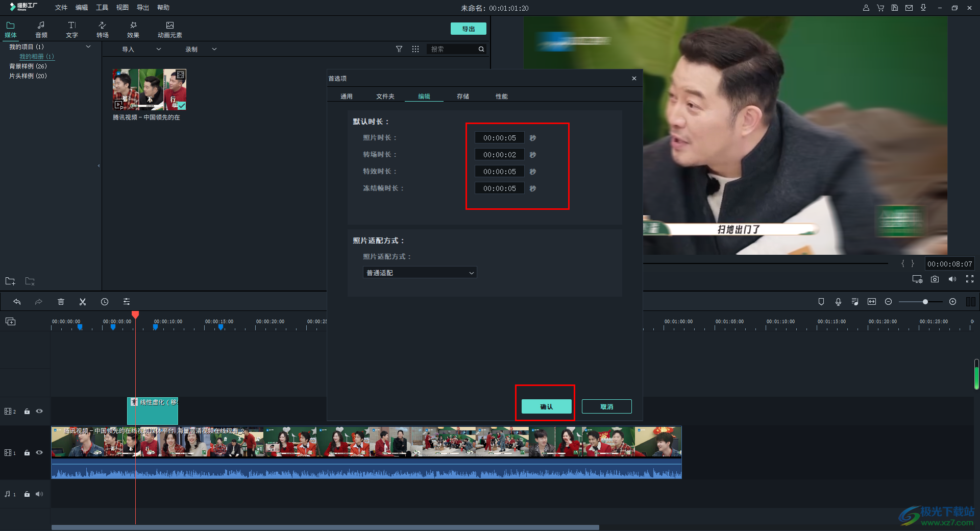Open the 普通适配 photo fit dropdown
Image resolution: width=980 pixels, height=531 pixels.
click(420, 273)
